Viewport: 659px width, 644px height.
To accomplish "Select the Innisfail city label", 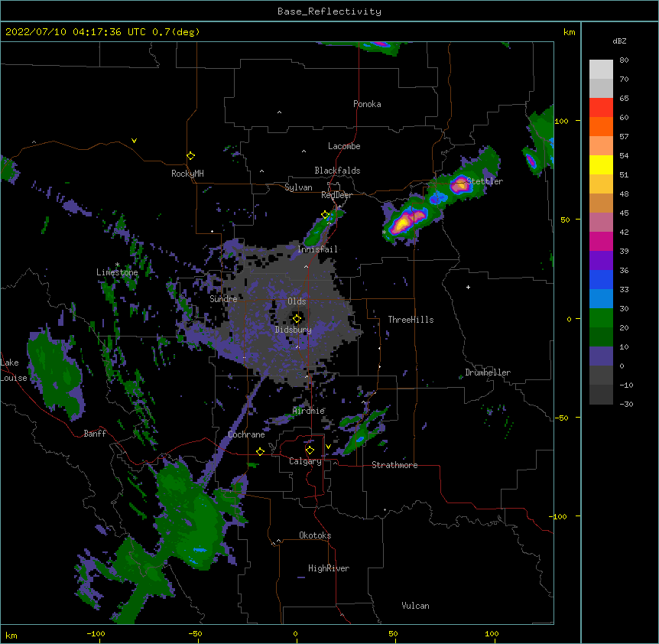I will click(x=318, y=249).
